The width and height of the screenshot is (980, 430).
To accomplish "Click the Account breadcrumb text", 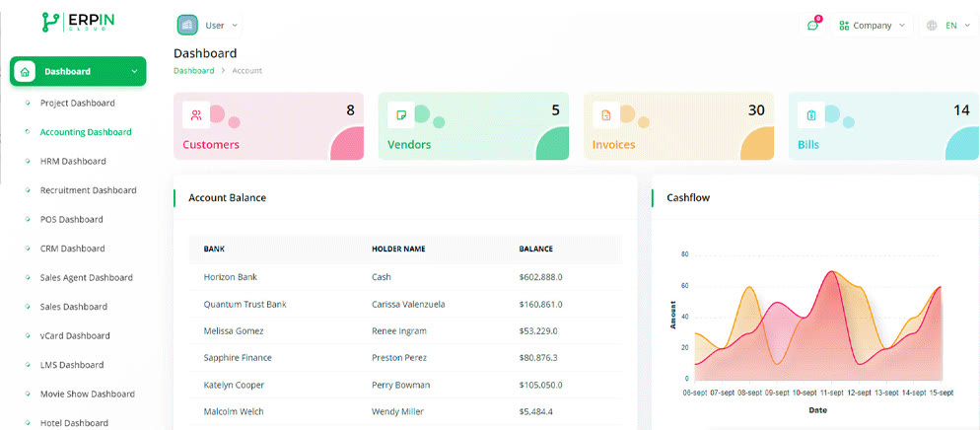I will tap(246, 71).
